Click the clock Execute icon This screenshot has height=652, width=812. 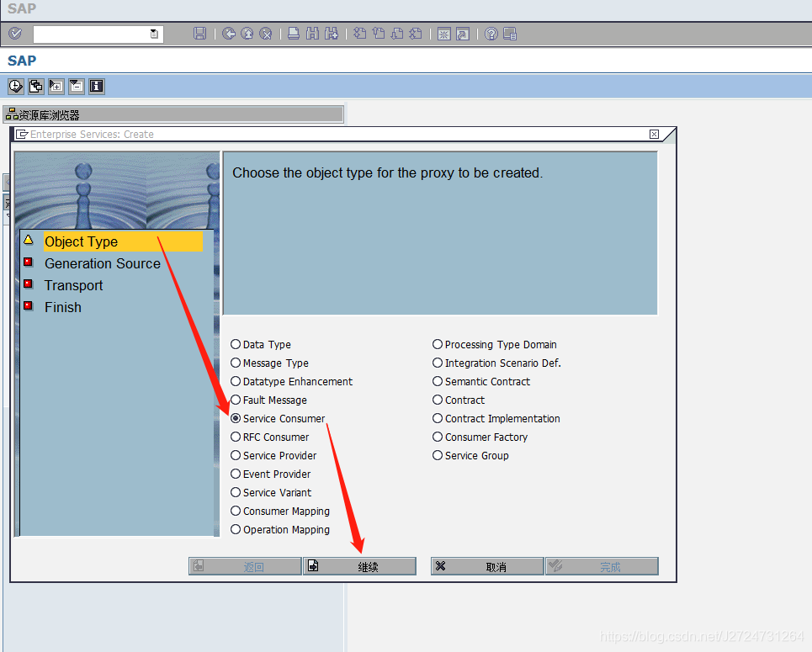pyautogui.click(x=16, y=86)
